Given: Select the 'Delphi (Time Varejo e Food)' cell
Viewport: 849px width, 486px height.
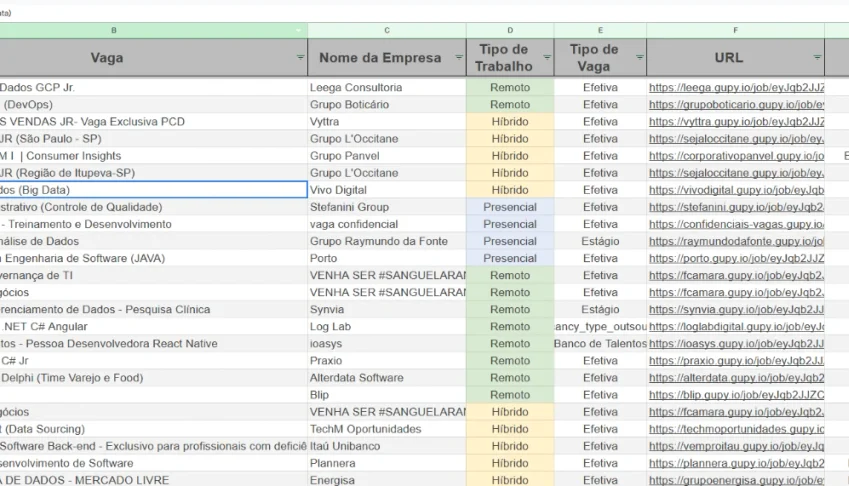Looking at the screenshot, I should (153, 378).
